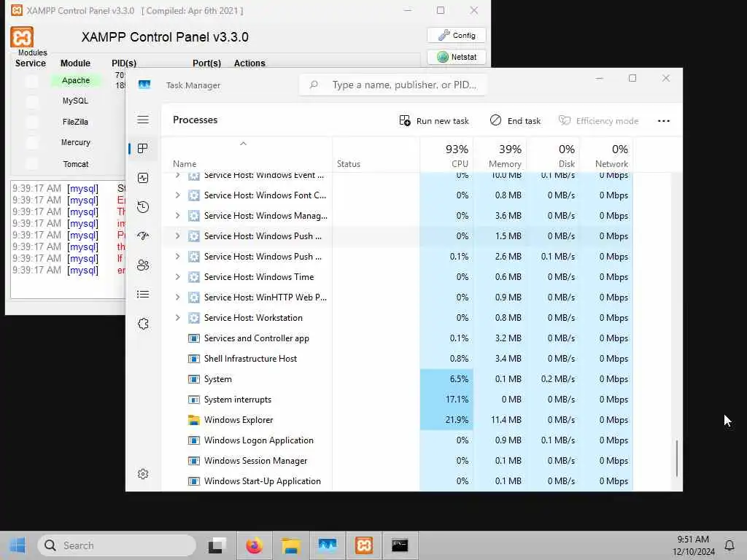Click the Task Manager search field

pyautogui.click(x=392, y=85)
